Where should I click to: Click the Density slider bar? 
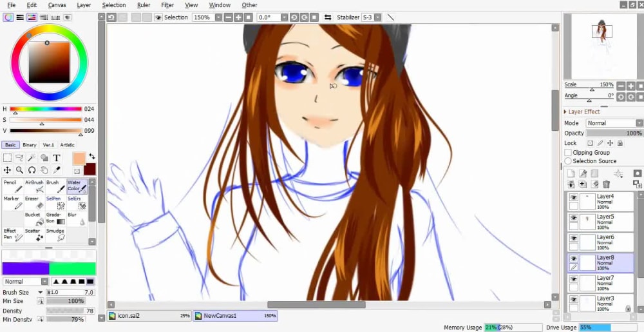click(71, 311)
